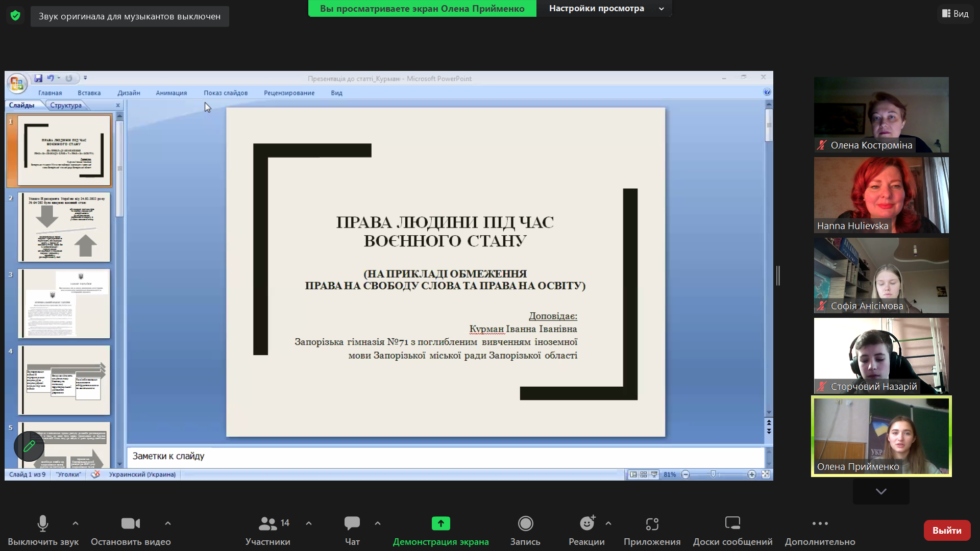Image resolution: width=980 pixels, height=551 pixels.
Task: Expand more participant videos chevron
Action: click(x=881, y=491)
